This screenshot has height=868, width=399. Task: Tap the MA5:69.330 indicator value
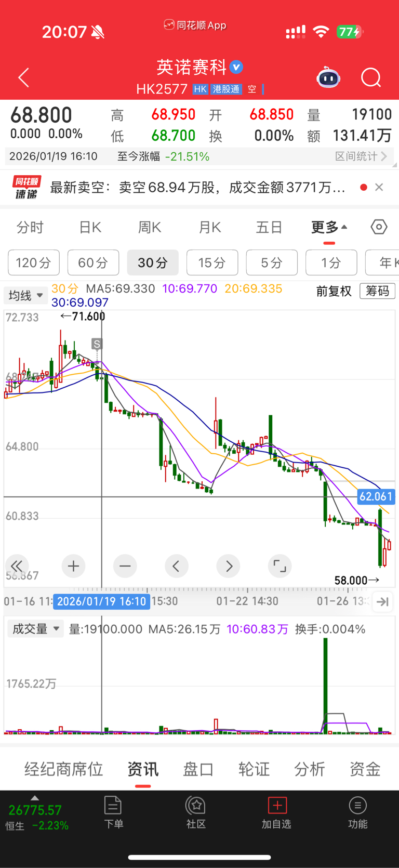tap(121, 288)
